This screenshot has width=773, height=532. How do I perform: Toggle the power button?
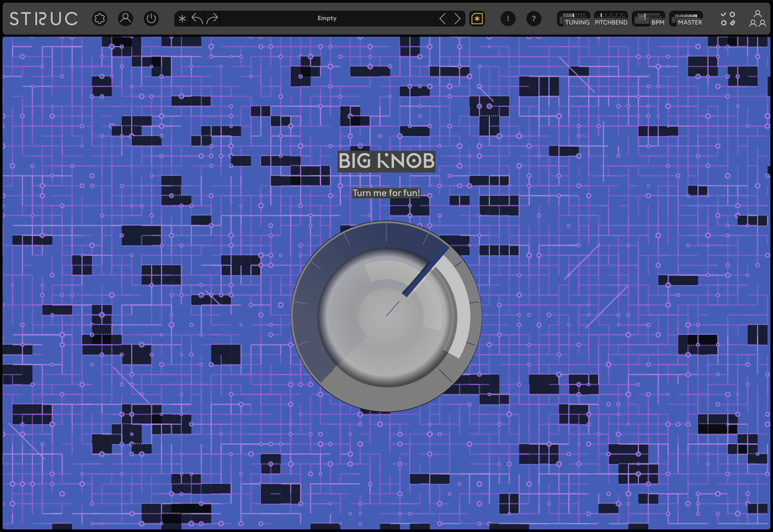[x=151, y=19]
